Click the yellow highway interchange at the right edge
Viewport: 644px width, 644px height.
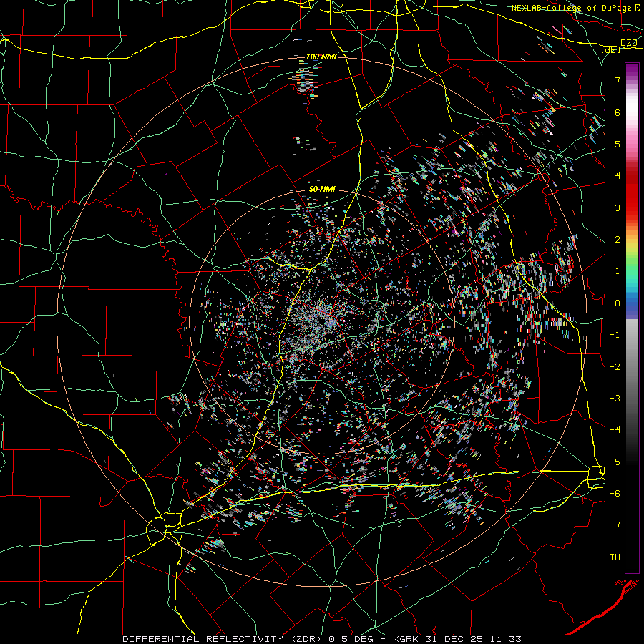596,477
